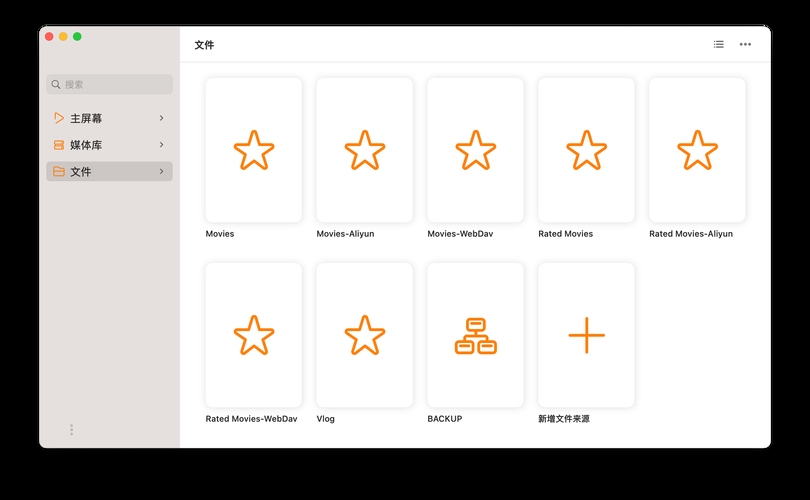
Task: Expand the 主屏幕 chevron
Action: point(161,118)
